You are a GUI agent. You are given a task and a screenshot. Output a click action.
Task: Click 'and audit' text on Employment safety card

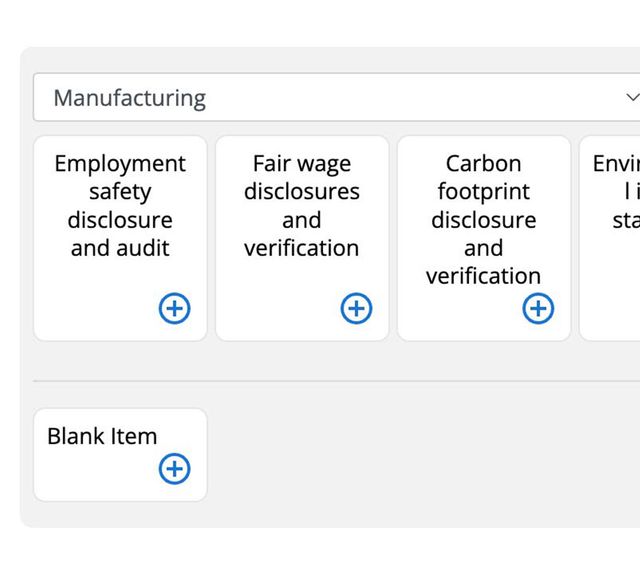coord(120,248)
